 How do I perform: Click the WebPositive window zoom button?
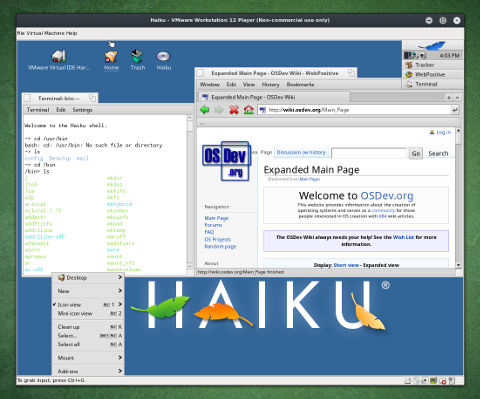(351, 73)
